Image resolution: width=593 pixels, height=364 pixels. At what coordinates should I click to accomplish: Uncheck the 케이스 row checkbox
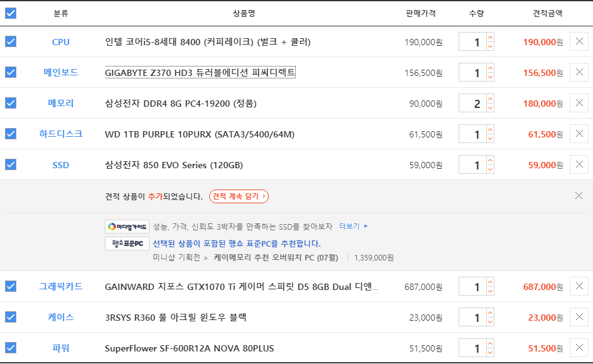tap(11, 317)
